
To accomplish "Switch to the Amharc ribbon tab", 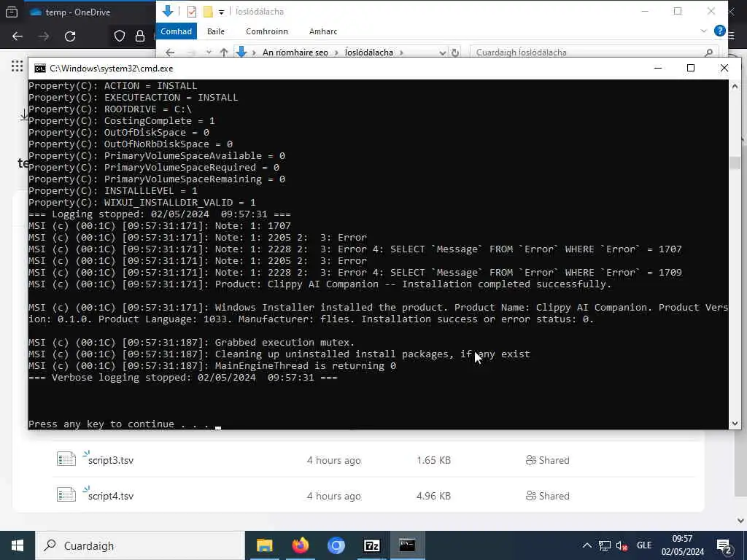I will click(x=323, y=31).
